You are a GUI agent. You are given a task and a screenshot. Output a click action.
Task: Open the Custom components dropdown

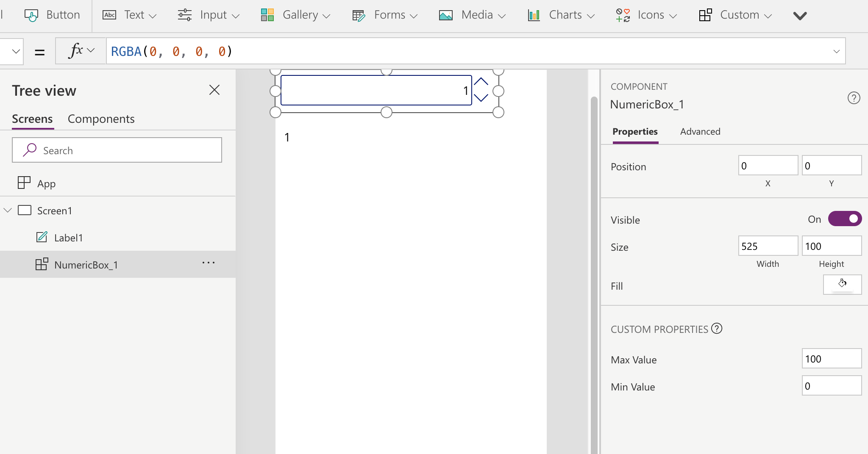coord(735,15)
